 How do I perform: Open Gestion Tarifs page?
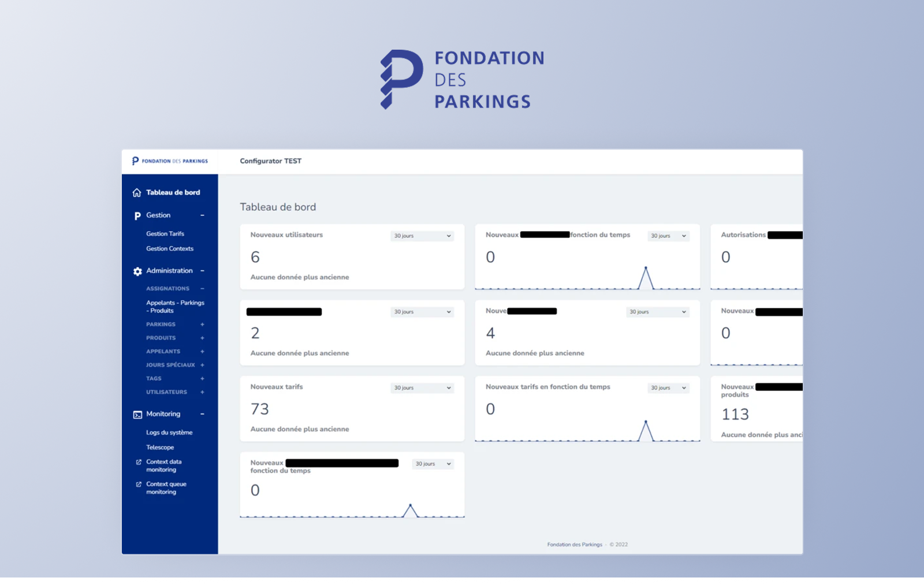[x=165, y=234]
